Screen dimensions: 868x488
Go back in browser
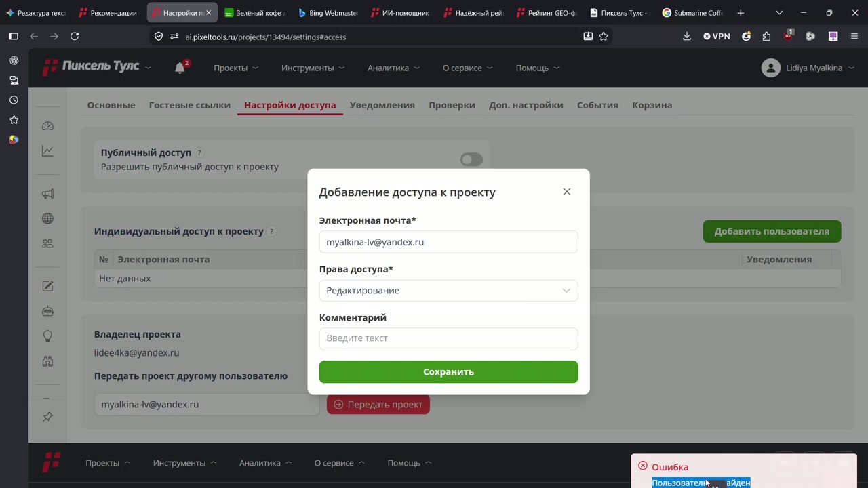click(34, 37)
